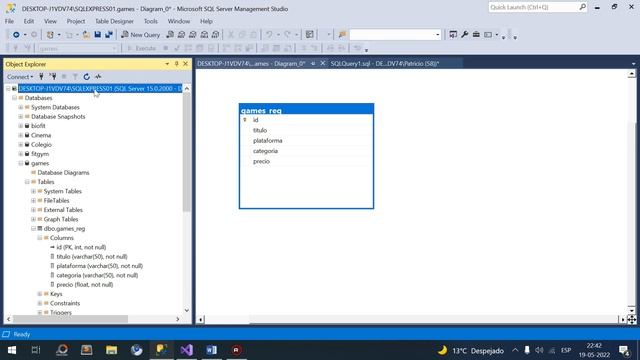Viewport: 640px width, 360px height.
Task: Select categoria row in games_reg diagram table
Action: tap(306, 151)
